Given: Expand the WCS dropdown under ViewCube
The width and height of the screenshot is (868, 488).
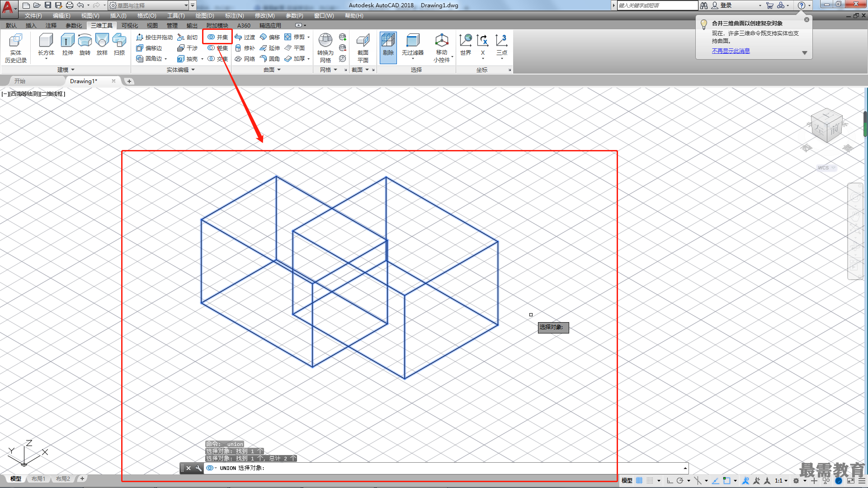Looking at the screenshot, I should click(x=833, y=168).
